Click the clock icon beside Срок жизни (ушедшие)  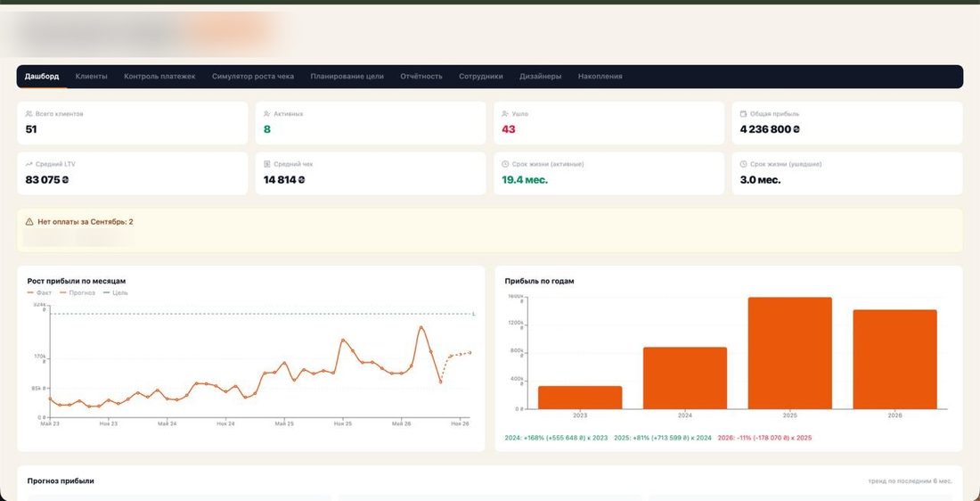(x=743, y=164)
